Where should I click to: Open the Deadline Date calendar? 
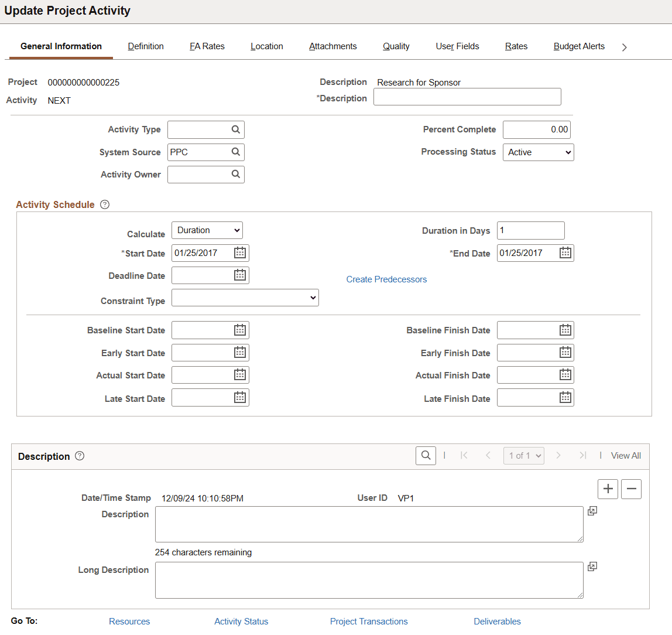[239, 275]
